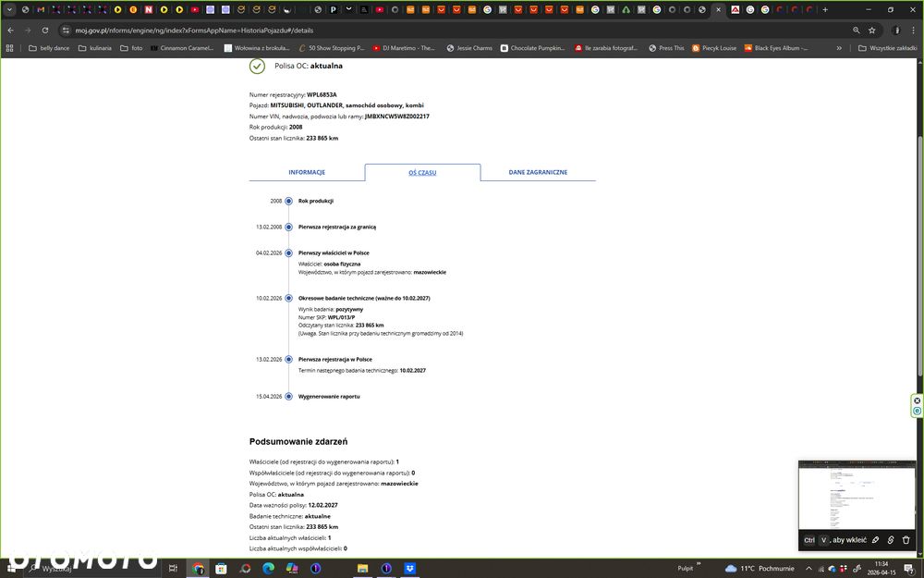Click the Chrome icon on the taskbar

[198, 568]
